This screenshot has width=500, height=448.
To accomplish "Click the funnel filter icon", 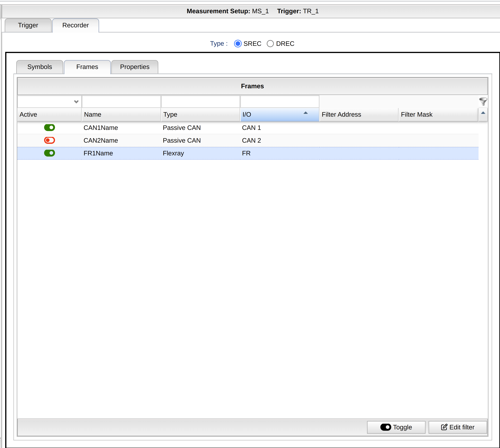I will coord(483,101).
